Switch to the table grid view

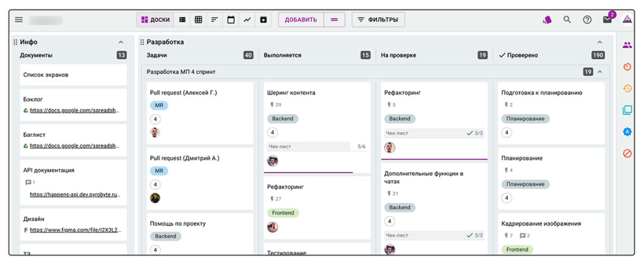(198, 19)
